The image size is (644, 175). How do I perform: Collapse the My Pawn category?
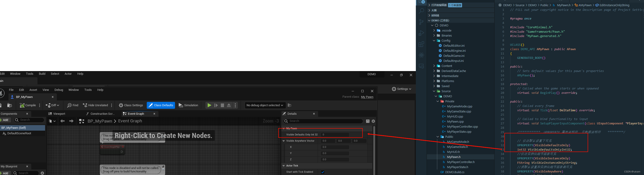click(284, 129)
